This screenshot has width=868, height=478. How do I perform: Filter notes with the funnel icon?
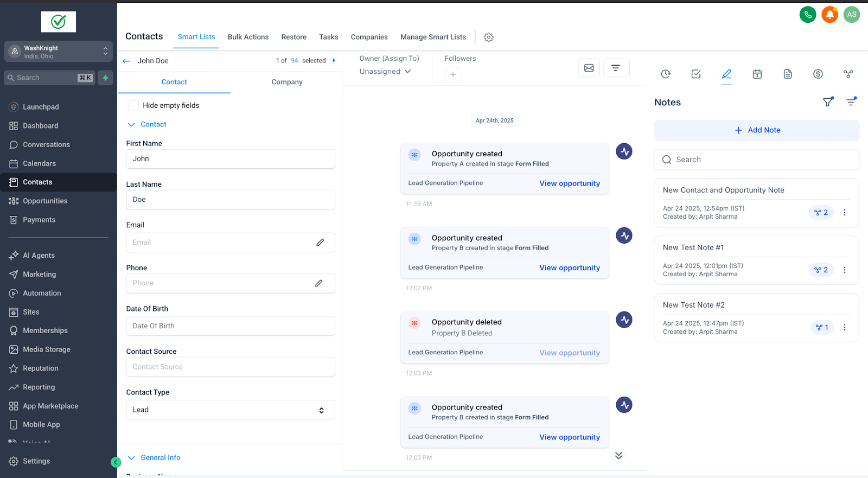tap(828, 102)
